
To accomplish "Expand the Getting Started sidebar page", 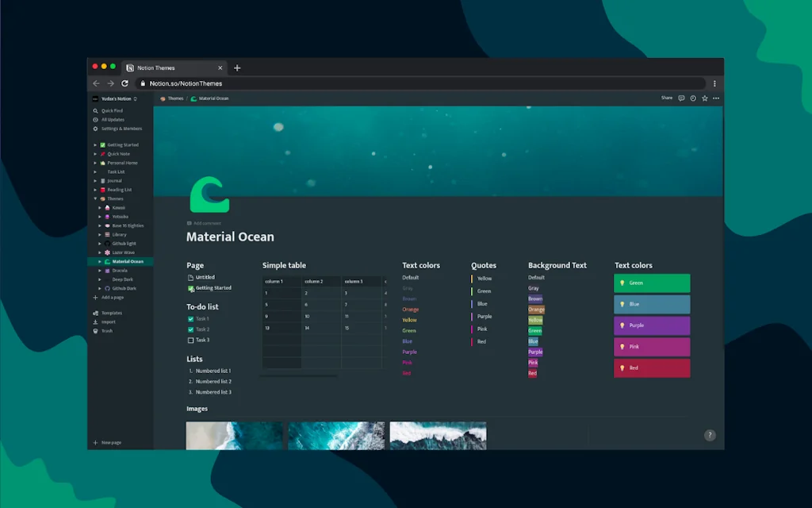I will tap(95, 145).
